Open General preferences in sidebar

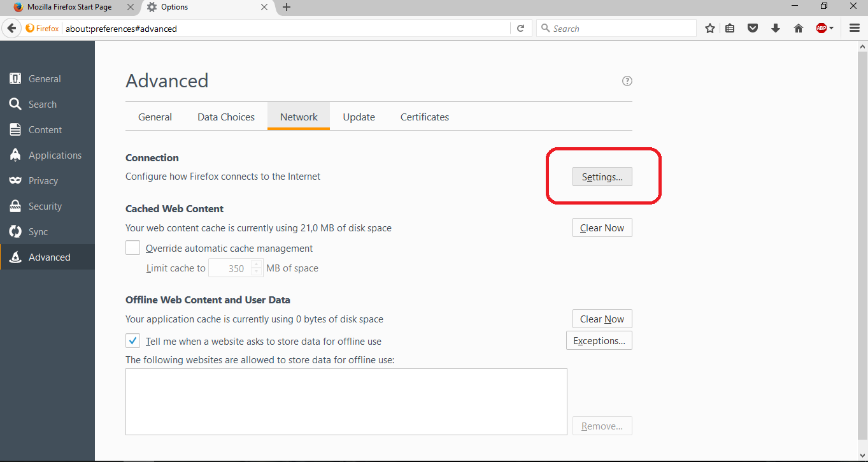pos(47,79)
